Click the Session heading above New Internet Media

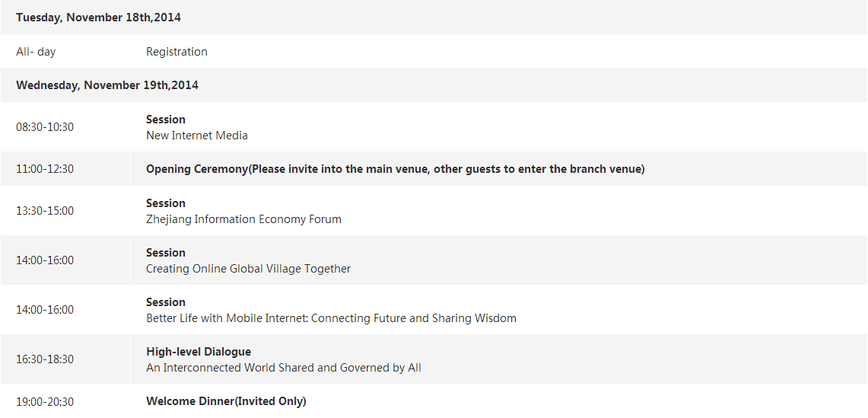point(166,120)
